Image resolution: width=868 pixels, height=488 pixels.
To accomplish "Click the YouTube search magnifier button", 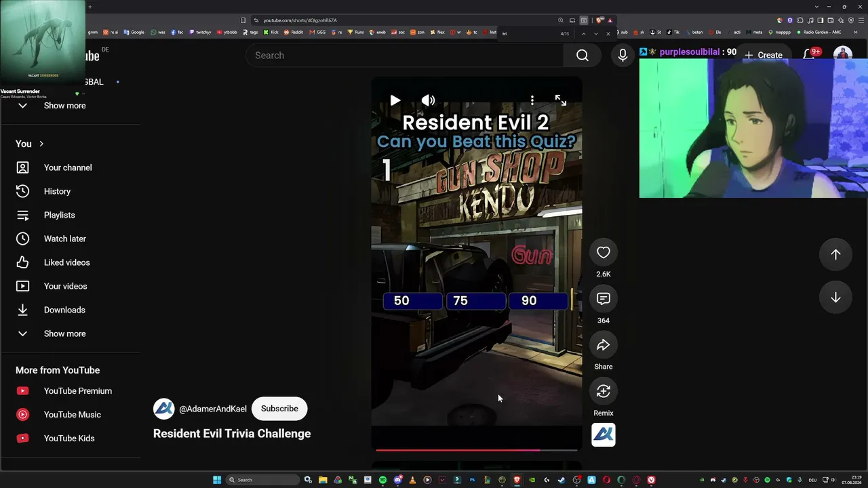I will 583,56.
